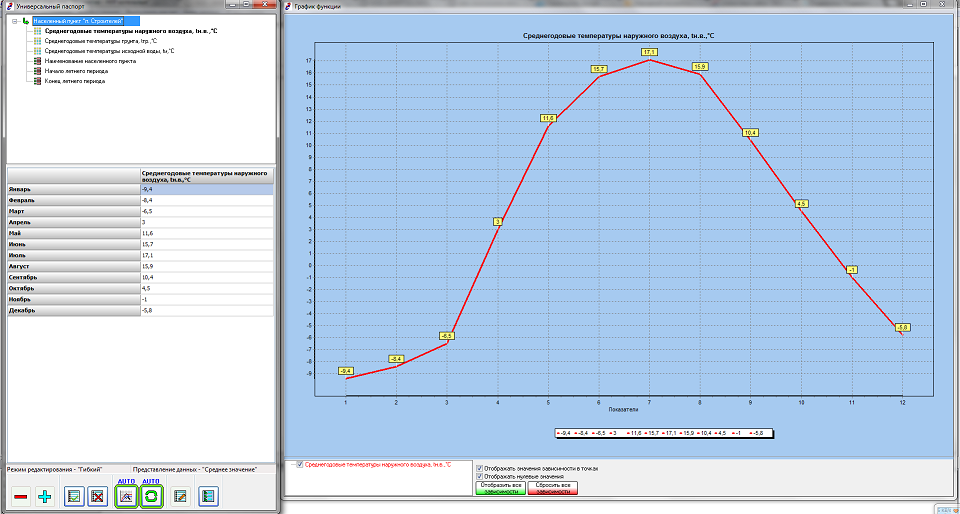Click the '11,6' data label on chart

[x=548, y=118]
